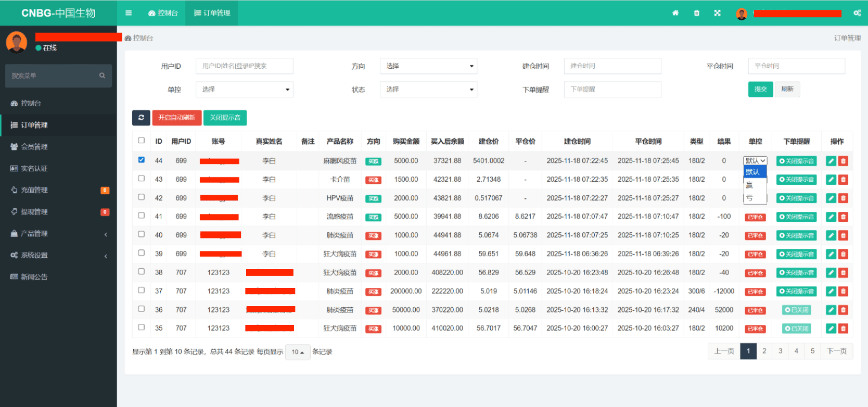Open the 状态 filter dropdown
This screenshot has width=868, height=407.
pyautogui.click(x=428, y=89)
